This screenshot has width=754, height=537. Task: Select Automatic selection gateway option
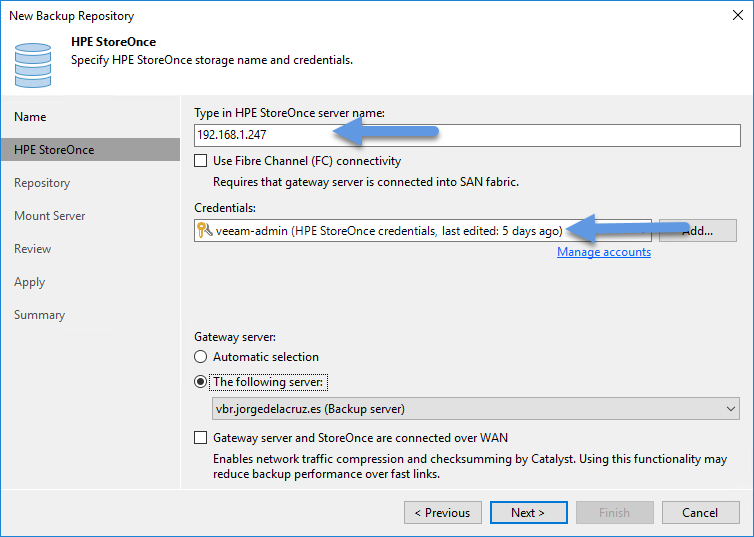pyautogui.click(x=201, y=357)
